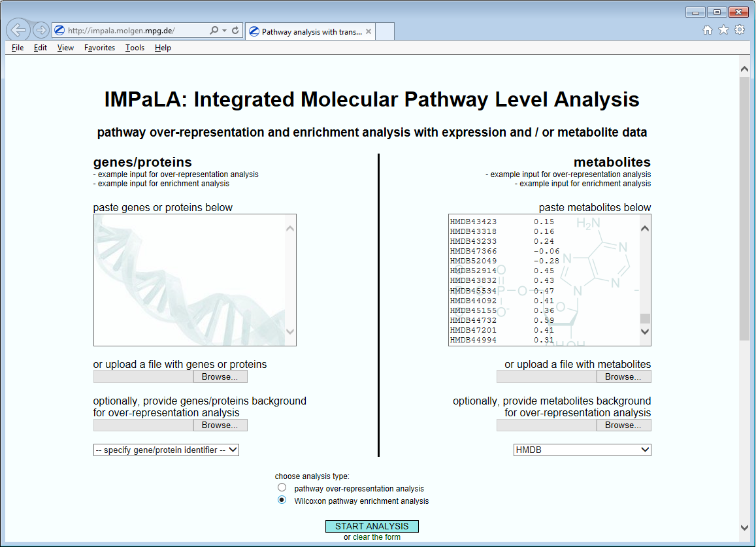This screenshot has width=756, height=547.
Task: Browse for a metabolites file
Action: [x=623, y=376]
